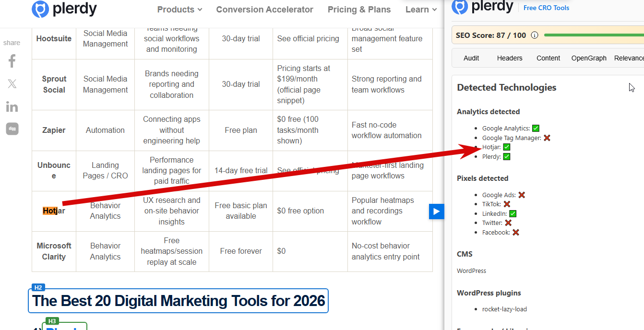Click the Google Tag Manager red cross

[547, 138]
